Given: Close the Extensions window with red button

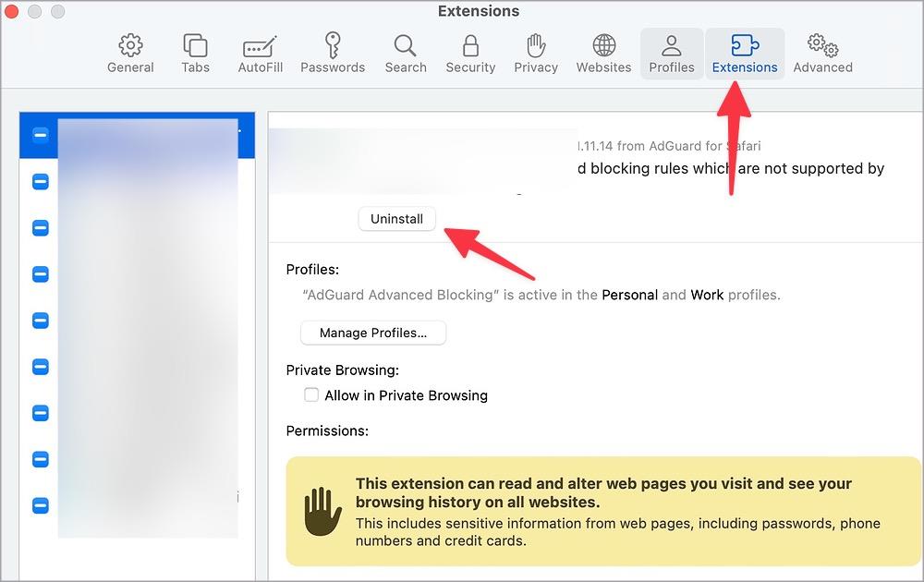Looking at the screenshot, I should (x=11, y=11).
